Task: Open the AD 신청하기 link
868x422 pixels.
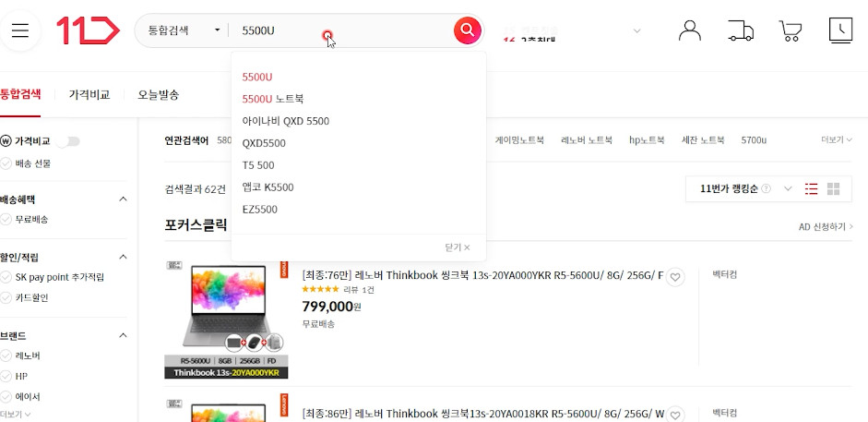Action: tap(826, 226)
